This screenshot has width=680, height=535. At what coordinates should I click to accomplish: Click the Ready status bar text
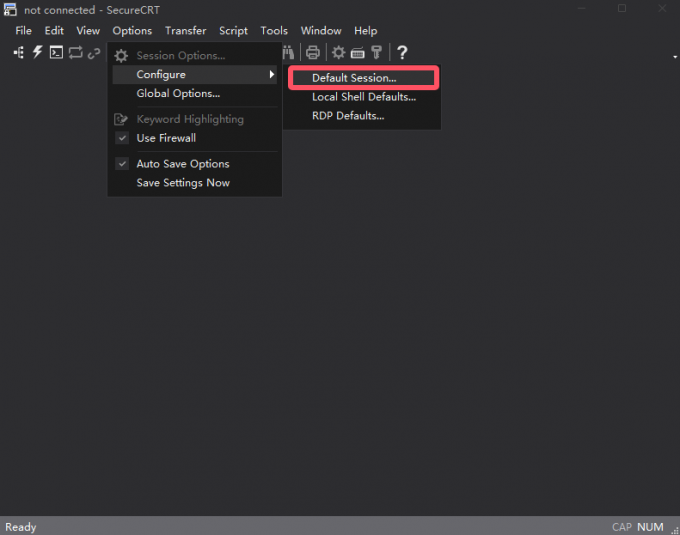click(21, 527)
